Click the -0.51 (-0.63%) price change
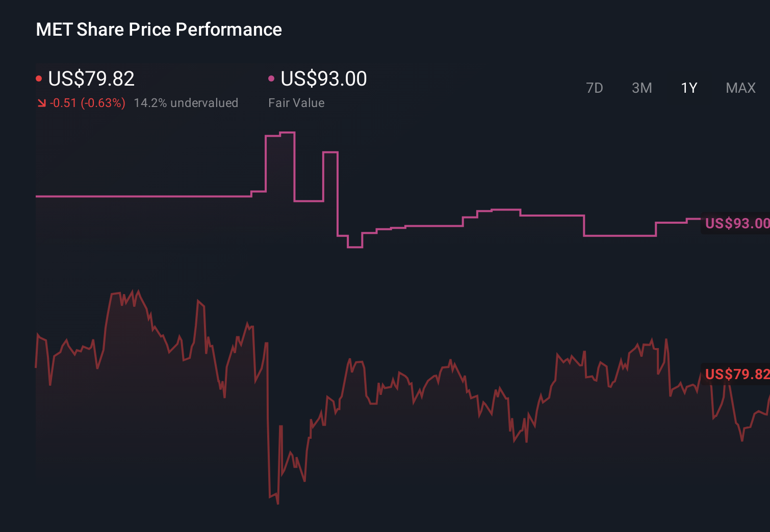The image size is (770, 532). point(88,103)
